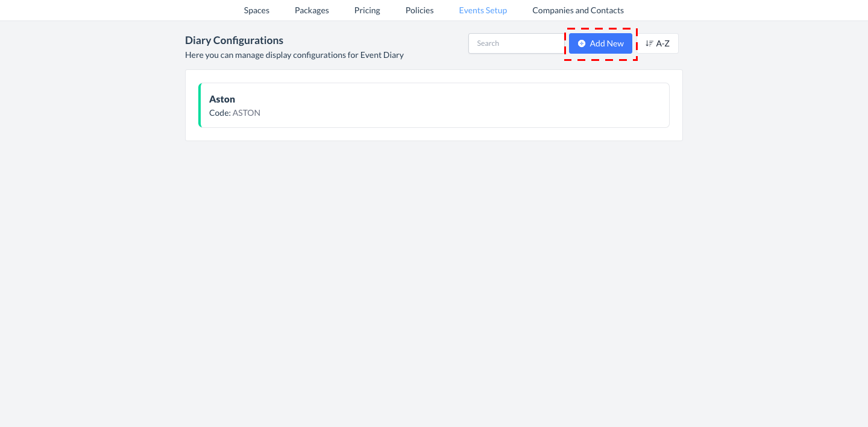Click the Event Diary description text
Screen dimensions: 868x427
[x=294, y=55]
